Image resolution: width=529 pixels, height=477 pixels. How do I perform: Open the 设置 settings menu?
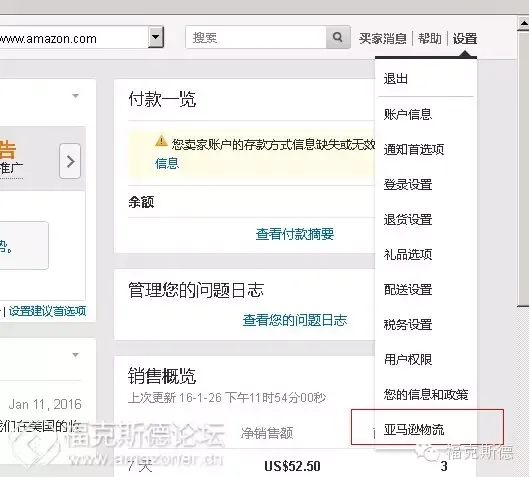(x=465, y=38)
